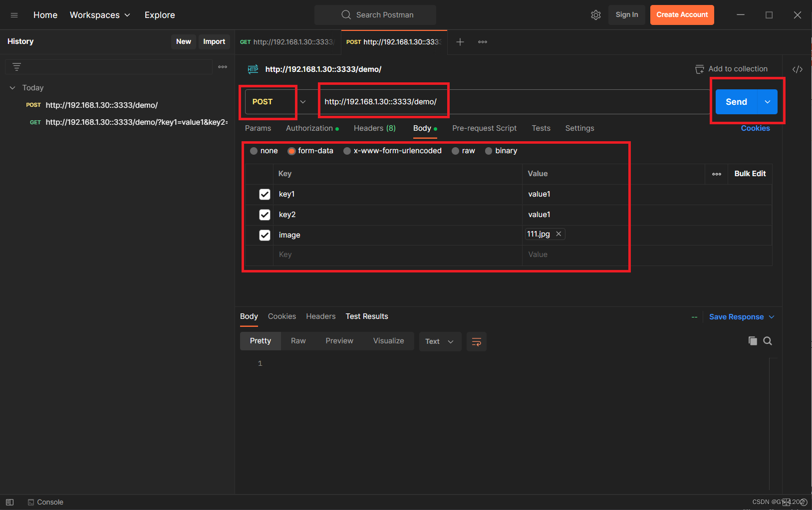This screenshot has height=510, width=812.
Task: Add a new request tab with plus icon
Action: 460,42
